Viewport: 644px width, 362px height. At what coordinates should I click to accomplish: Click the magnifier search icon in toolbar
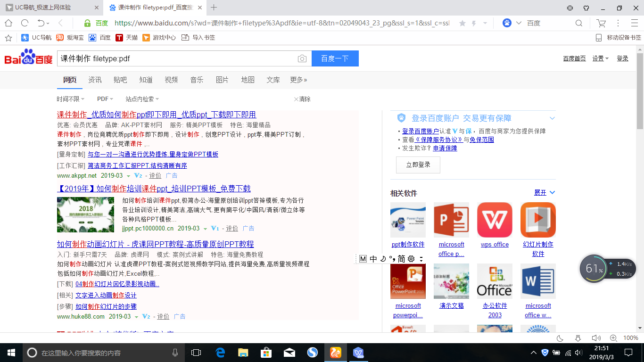[579, 23]
